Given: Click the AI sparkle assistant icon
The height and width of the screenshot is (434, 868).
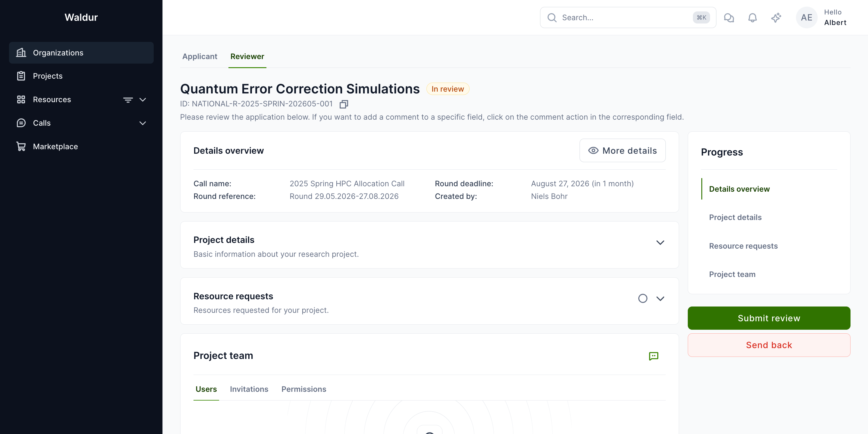Looking at the screenshot, I should pyautogui.click(x=776, y=17).
